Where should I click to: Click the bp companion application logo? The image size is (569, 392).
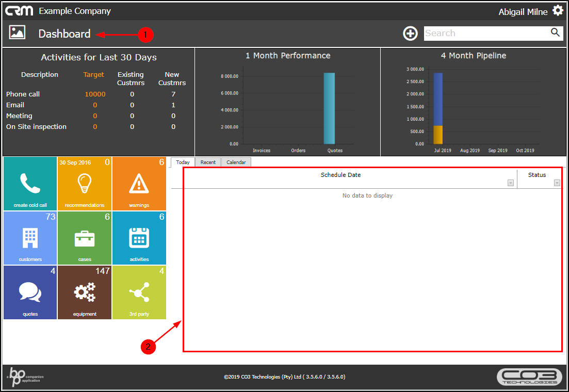click(24, 377)
